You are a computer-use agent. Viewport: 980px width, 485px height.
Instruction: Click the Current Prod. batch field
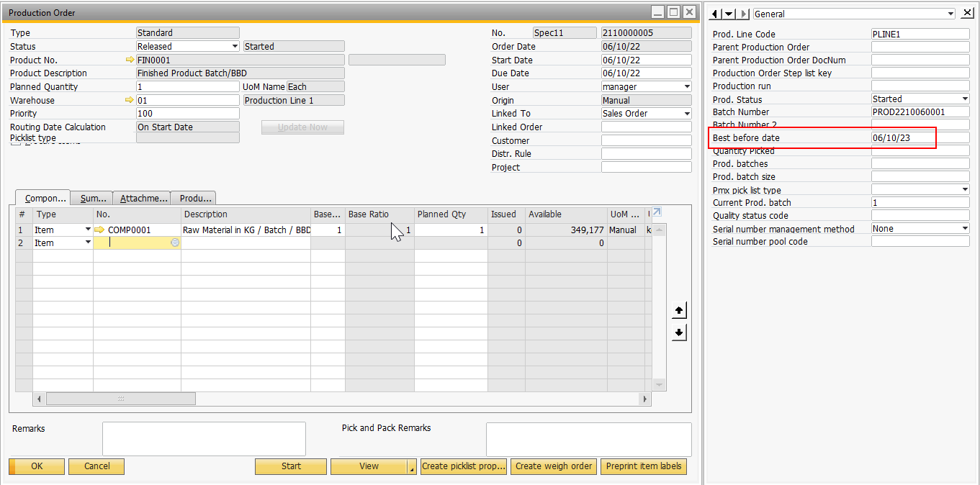click(x=920, y=203)
